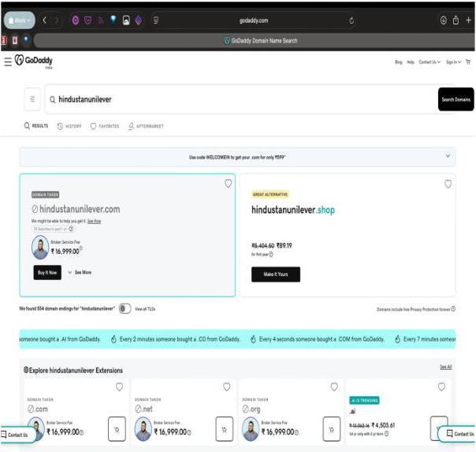Open search filter options beside search box
476x452 pixels.
pyautogui.click(x=32, y=99)
